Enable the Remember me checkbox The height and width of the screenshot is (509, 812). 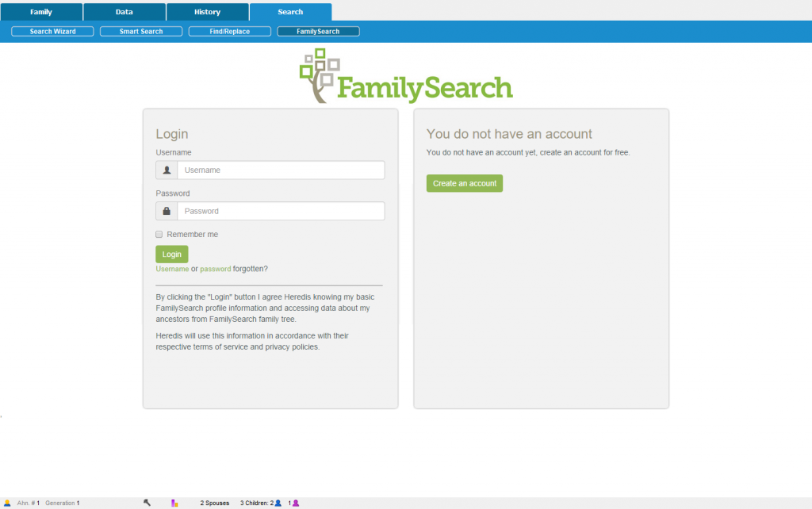[159, 234]
